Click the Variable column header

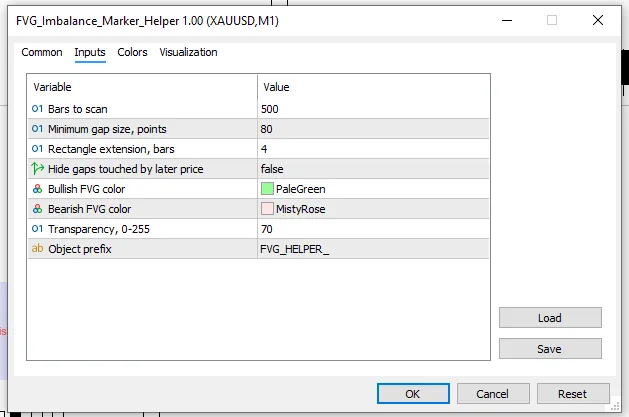pyautogui.click(x=142, y=87)
